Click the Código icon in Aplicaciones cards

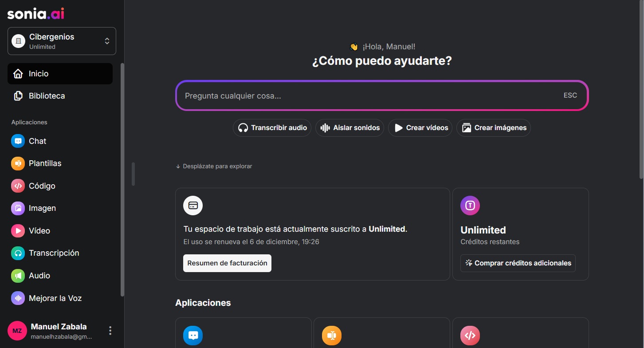[470, 336]
